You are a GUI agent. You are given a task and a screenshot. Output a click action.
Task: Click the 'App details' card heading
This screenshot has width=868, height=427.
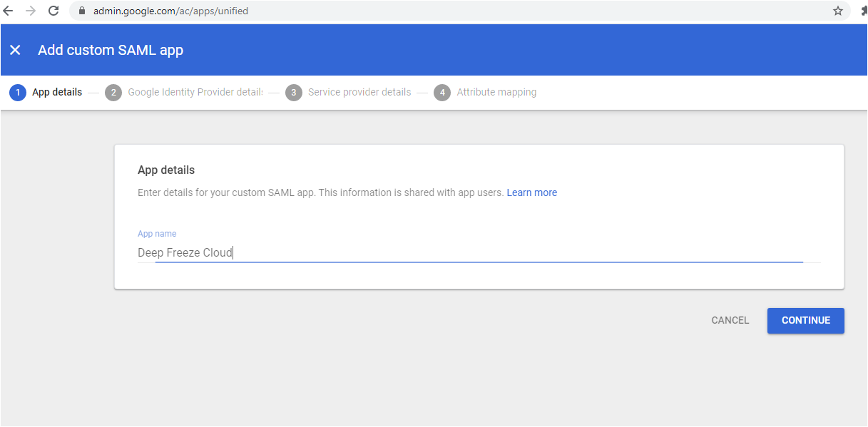click(166, 170)
